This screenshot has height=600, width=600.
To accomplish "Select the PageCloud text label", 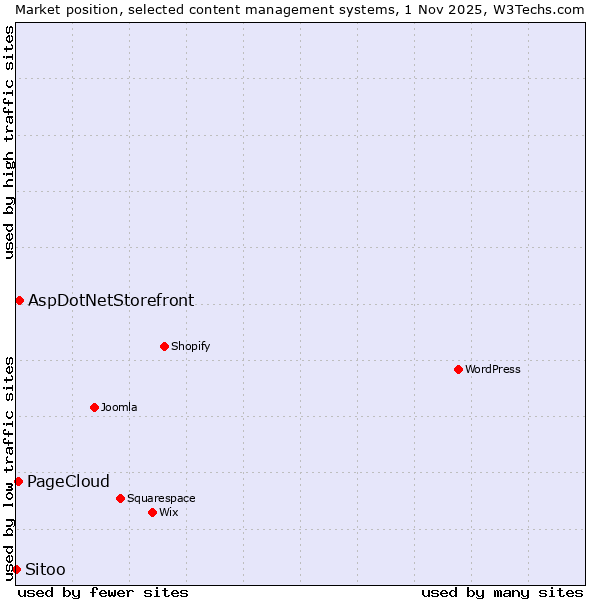I will click(68, 481).
